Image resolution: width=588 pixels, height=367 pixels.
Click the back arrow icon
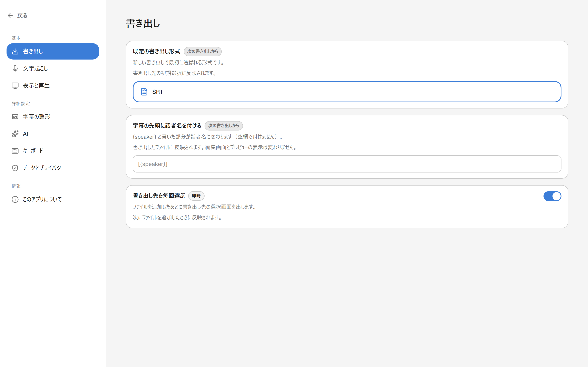pos(10,15)
